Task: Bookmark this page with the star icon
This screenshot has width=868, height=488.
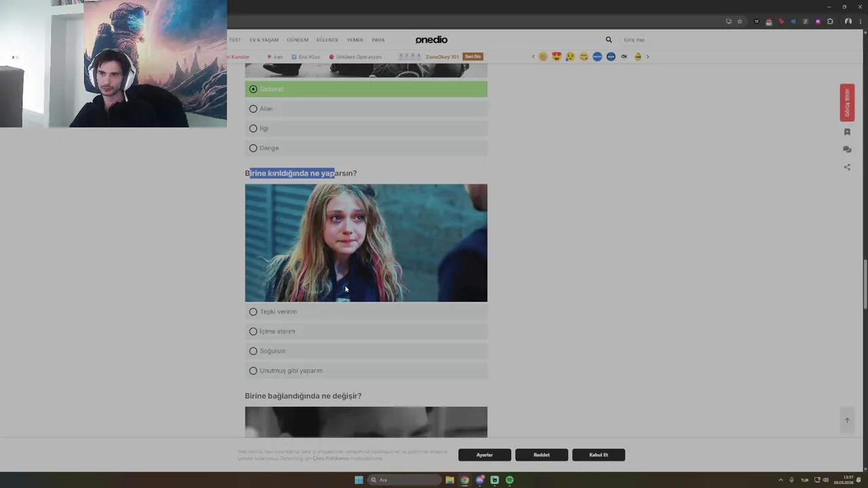Action: pos(740,21)
